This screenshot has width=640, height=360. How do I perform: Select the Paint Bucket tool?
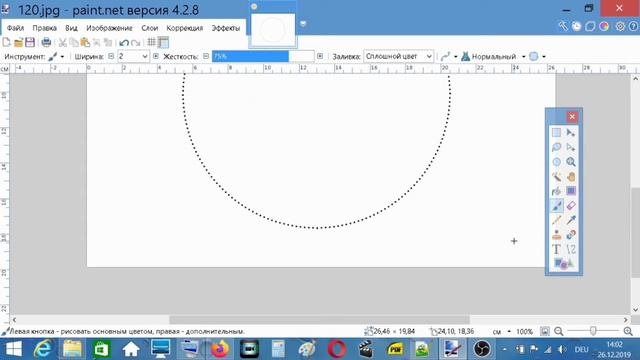pos(556,191)
